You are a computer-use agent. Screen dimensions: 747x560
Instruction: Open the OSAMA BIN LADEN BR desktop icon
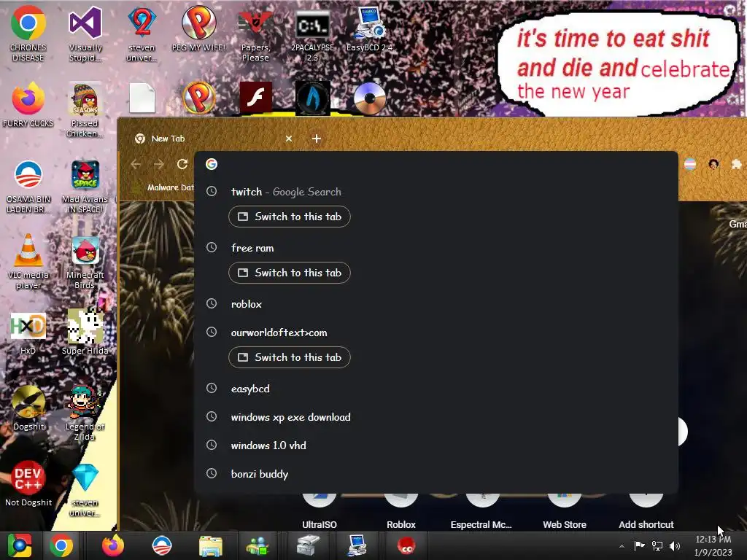pos(28,186)
